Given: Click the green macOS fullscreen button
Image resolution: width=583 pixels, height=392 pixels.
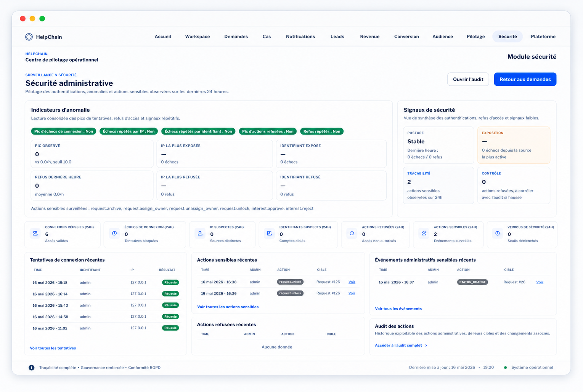Looking at the screenshot, I should click(x=42, y=19).
